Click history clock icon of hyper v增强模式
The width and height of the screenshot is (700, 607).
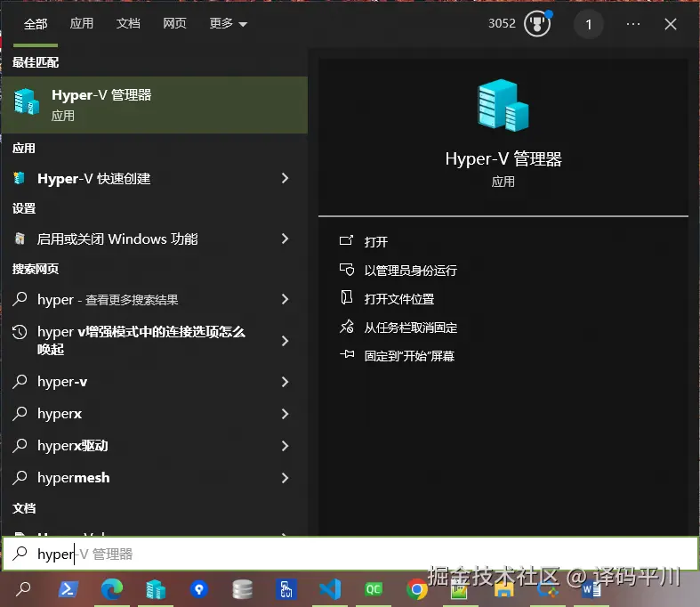pyautogui.click(x=20, y=332)
